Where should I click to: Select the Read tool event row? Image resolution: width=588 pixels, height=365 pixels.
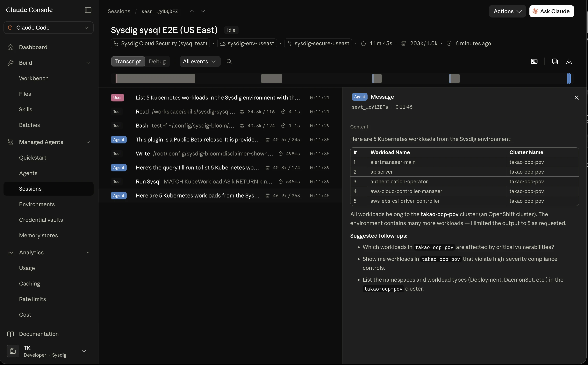point(220,112)
